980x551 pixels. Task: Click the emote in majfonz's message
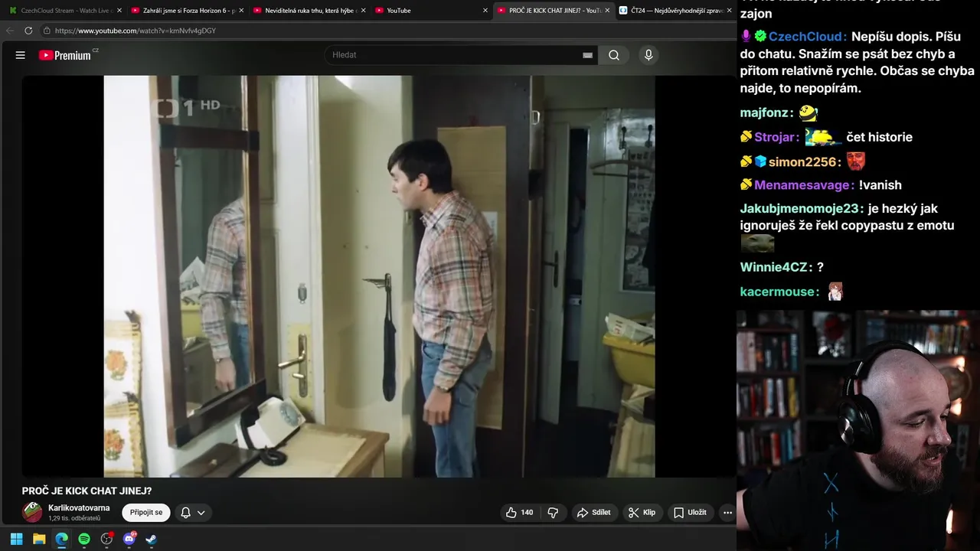pos(808,113)
